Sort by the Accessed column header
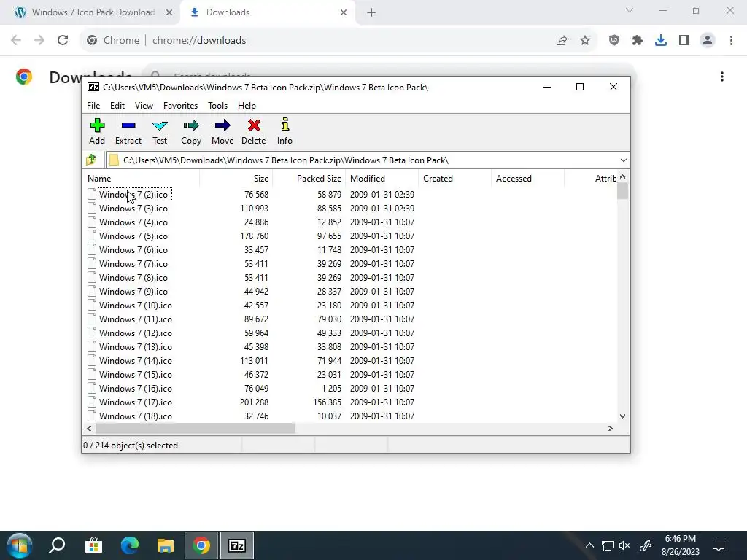The image size is (747, 560). (528, 179)
